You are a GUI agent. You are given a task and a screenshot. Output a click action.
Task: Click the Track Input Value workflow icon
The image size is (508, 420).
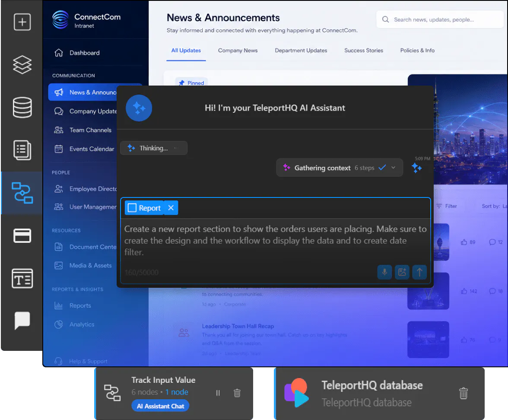pyautogui.click(x=112, y=392)
